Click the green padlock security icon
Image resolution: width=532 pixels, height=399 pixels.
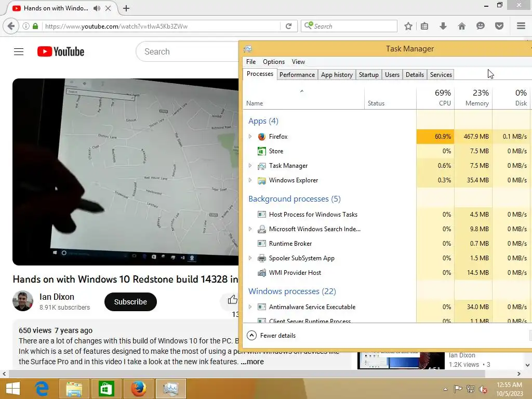pos(35,26)
